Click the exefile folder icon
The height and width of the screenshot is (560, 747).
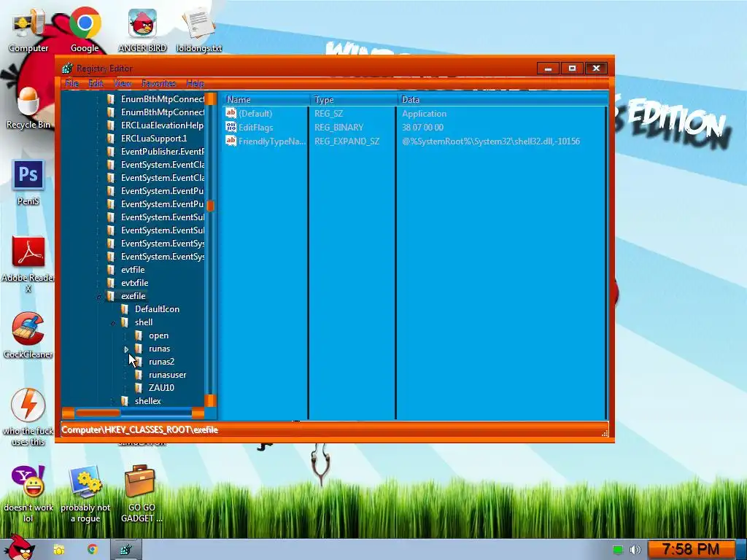click(x=111, y=296)
